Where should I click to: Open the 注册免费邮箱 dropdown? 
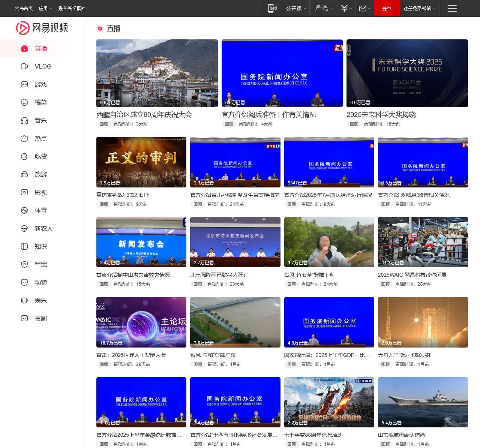419,8
